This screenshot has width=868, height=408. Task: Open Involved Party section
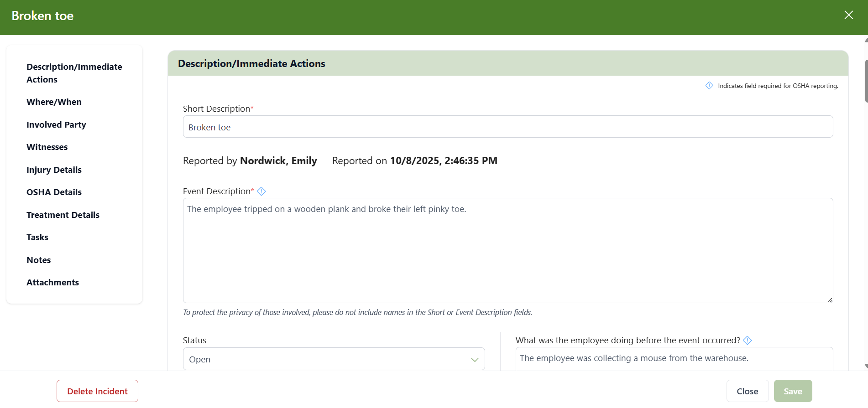tap(56, 125)
